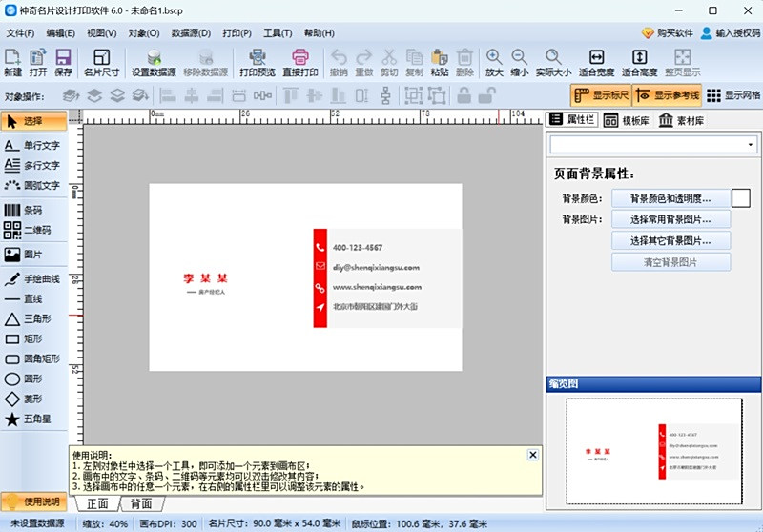Open the 数据源(D) menu
763x532 pixels.
click(191, 32)
